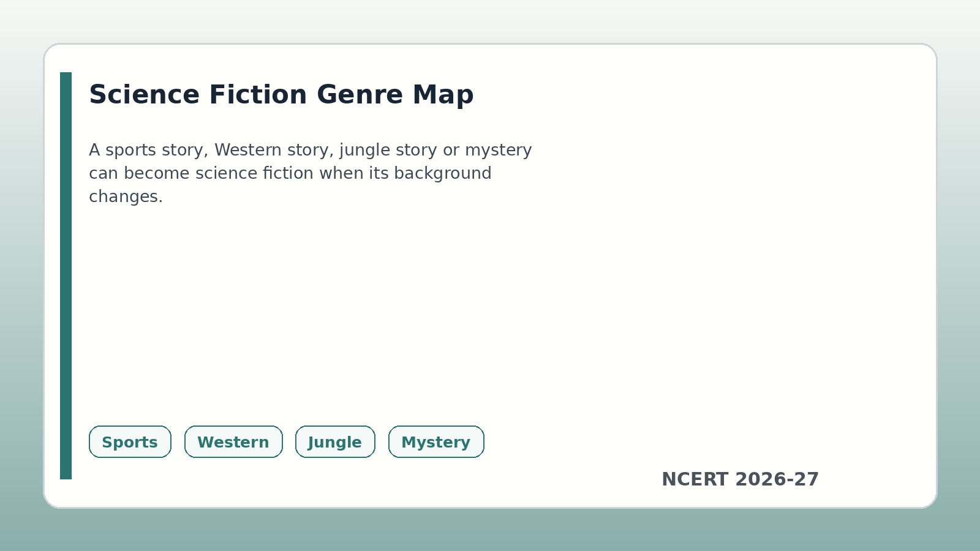Pick the Mystery genre tag

436,442
